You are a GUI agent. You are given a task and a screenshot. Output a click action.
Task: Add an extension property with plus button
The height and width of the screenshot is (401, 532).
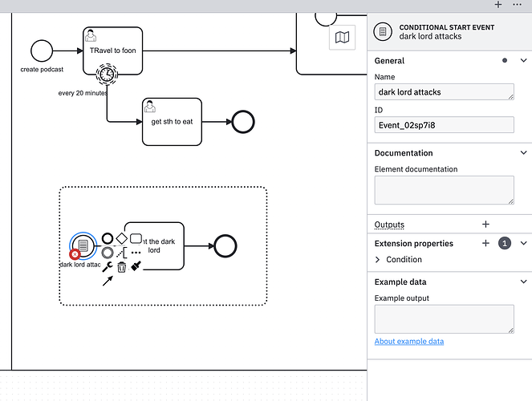485,243
